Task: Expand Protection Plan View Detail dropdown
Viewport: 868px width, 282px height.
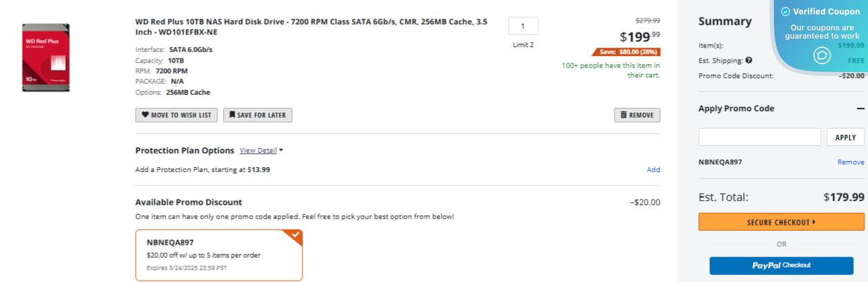Action: coord(262,151)
